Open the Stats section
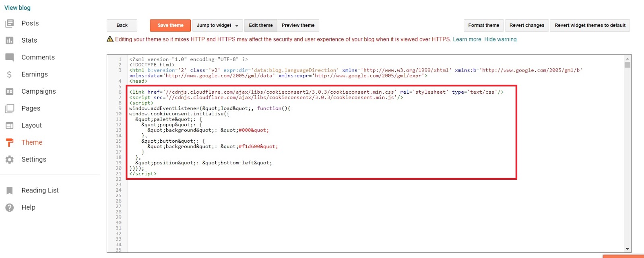 tap(29, 40)
